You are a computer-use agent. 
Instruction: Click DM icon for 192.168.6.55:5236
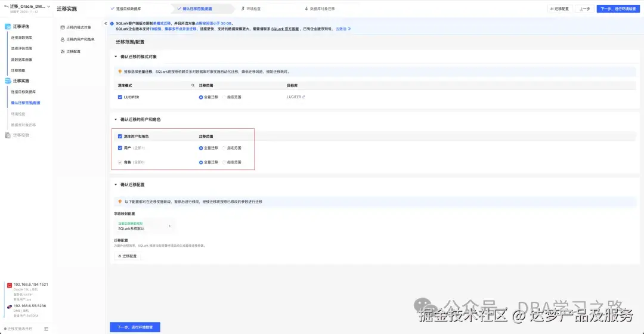point(10,307)
